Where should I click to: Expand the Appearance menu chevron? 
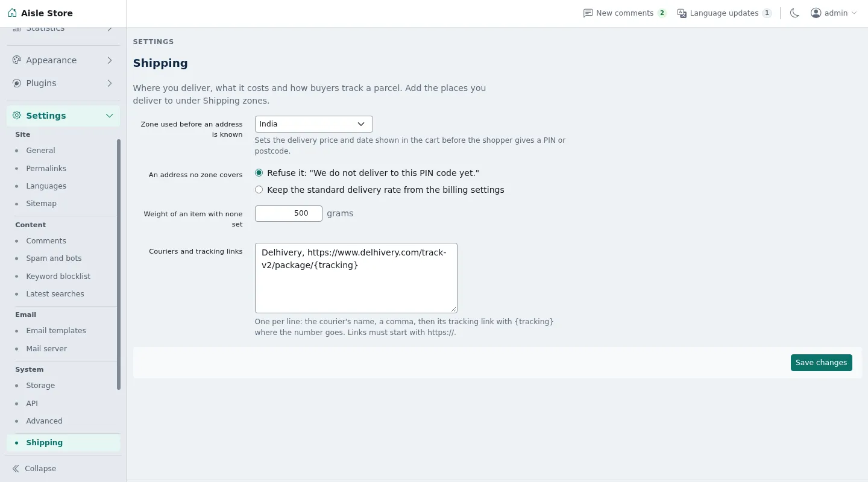[110, 60]
